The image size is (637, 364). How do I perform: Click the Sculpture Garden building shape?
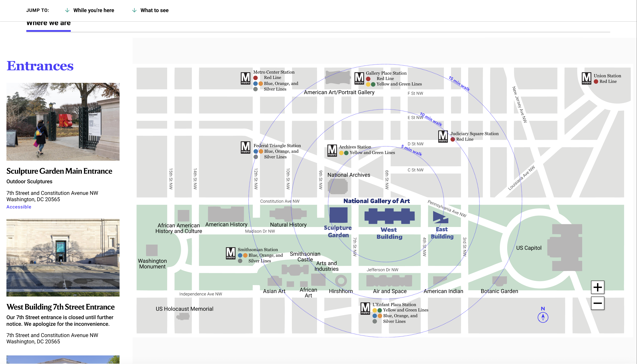tap(338, 215)
